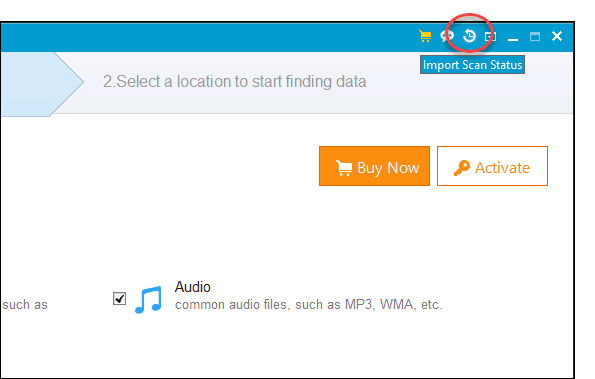
Task: Click the cut-off 'such as' text at left
Action: (25, 305)
